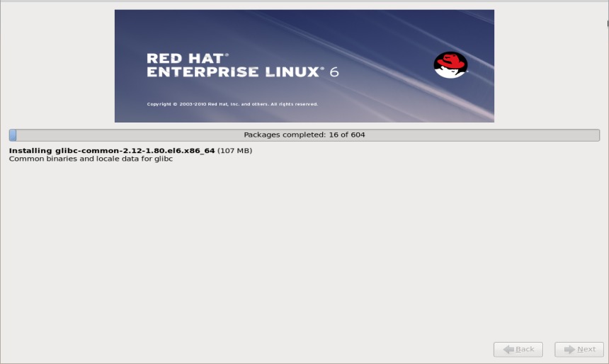
Task: Click the Red Hat Enterprise Linux 6 title
Action: tap(243, 65)
